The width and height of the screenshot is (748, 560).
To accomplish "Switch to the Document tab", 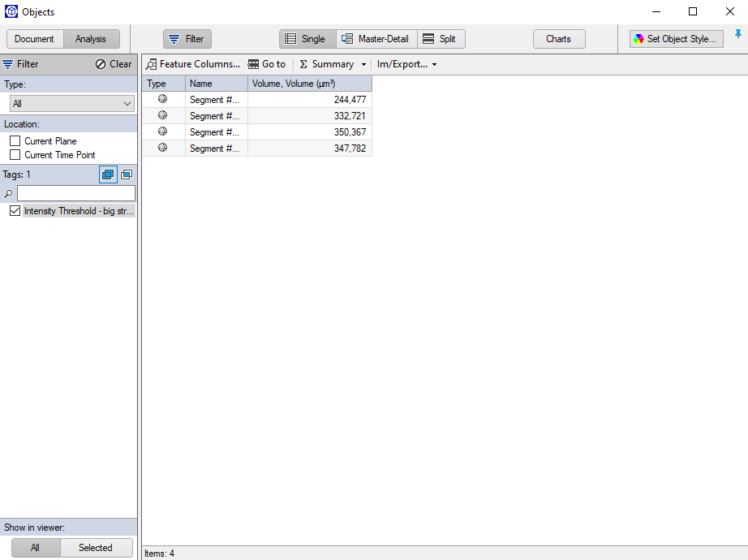I will pos(35,38).
